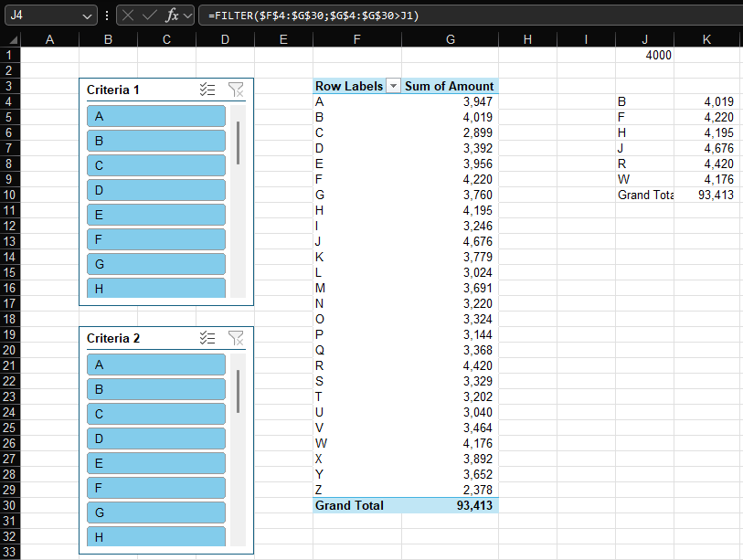Click the vertical ellipsis beside the Name Box
This screenshot has width=743, height=560.
pos(107,15)
